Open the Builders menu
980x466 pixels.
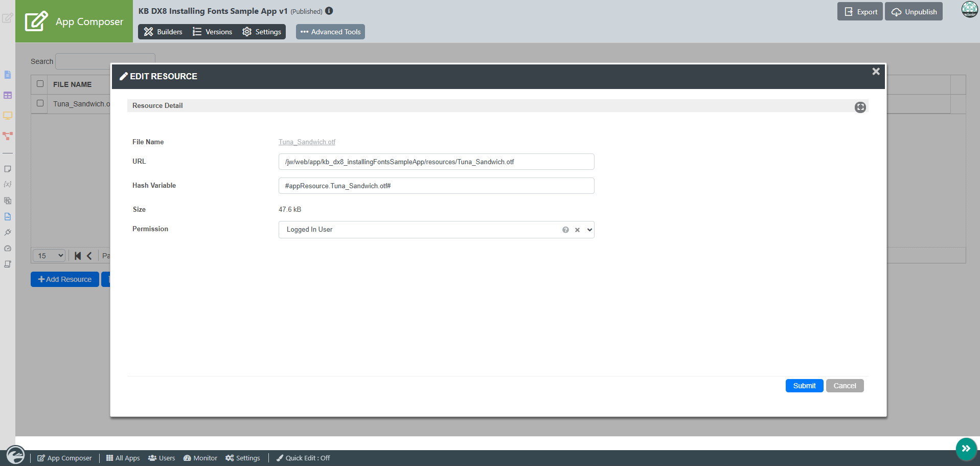(163, 32)
